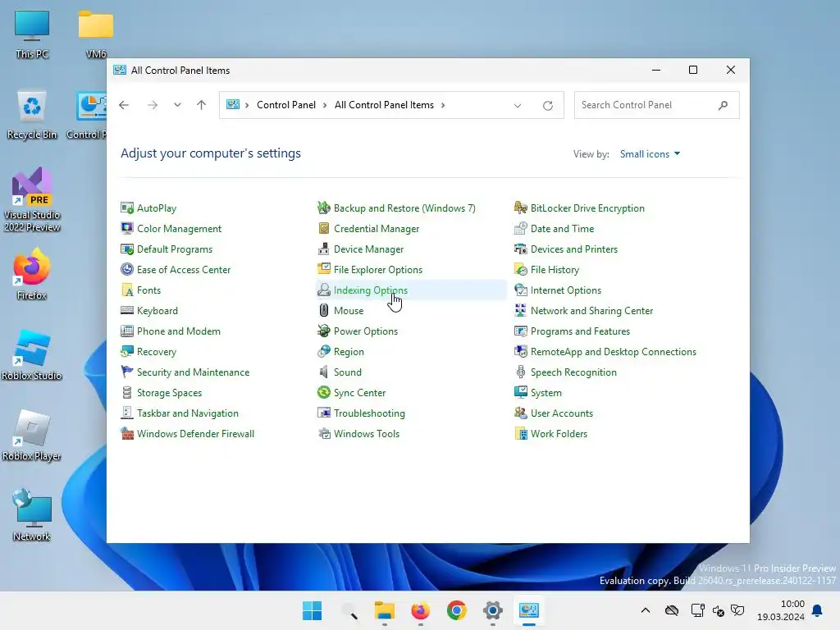
Task: Open taskbar Search
Action: [349, 610]
